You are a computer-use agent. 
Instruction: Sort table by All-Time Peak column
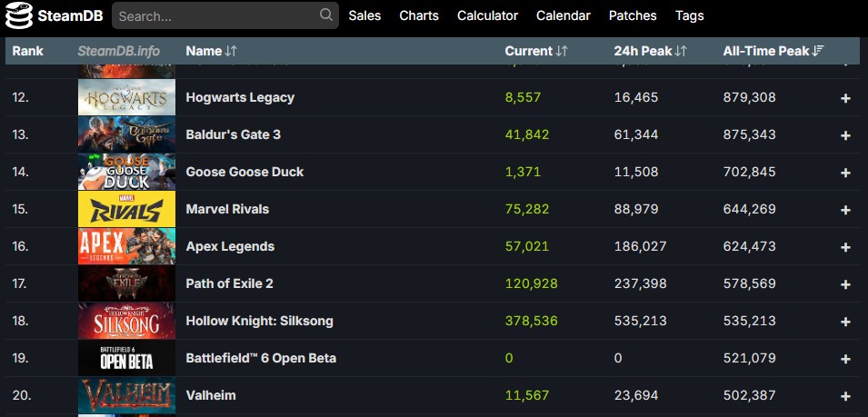tap(773, 51)
